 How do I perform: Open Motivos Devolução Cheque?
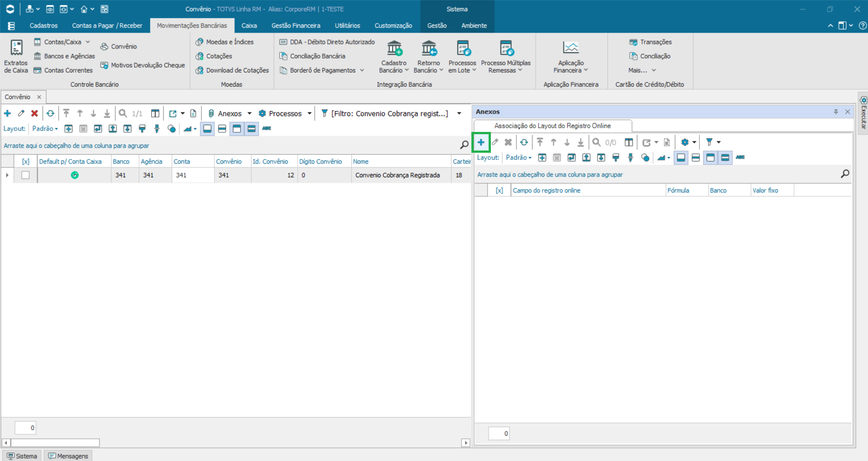143,65
